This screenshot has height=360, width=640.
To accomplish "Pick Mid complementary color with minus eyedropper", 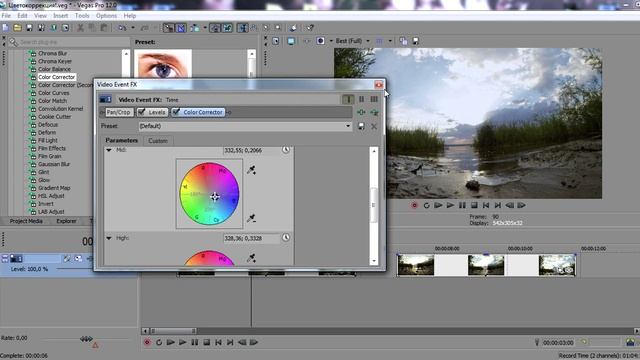I will 251,218.
